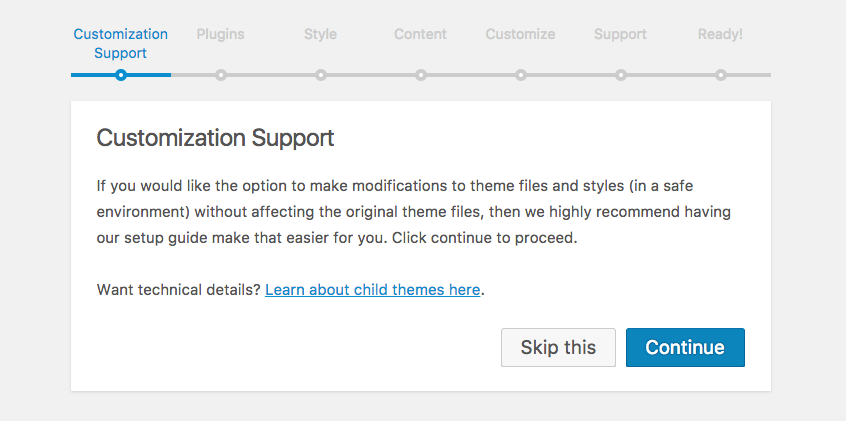Select the progress dot under Customize
Viewport: 846px width, 421px height.
click(521, 75)
